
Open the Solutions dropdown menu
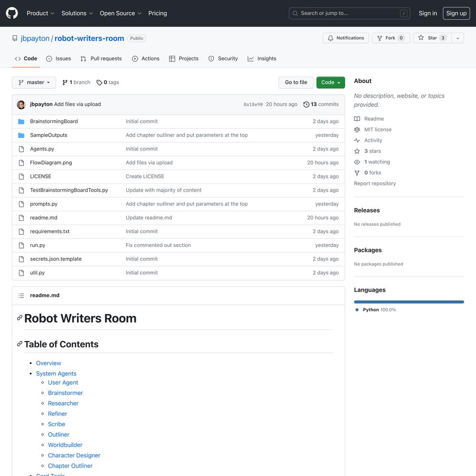click(77, 13)
